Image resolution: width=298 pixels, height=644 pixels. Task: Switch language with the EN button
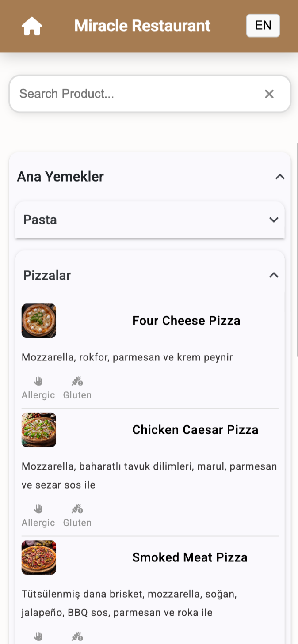click(x=263, y=25)
